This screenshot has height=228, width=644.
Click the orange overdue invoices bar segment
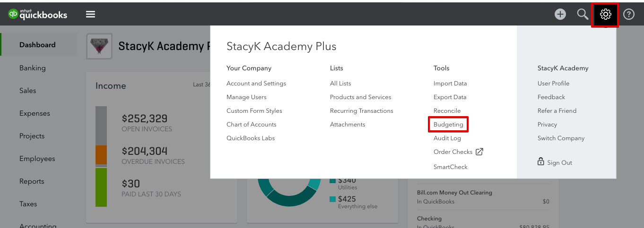(x=101, y=154)
